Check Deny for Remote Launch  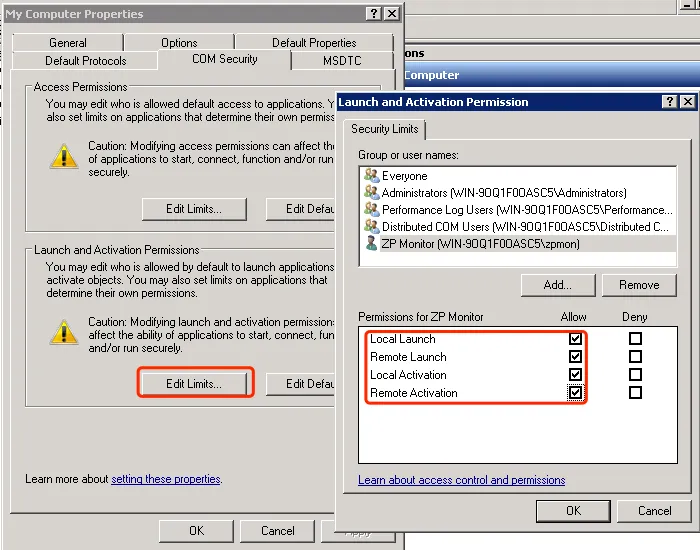635,356
